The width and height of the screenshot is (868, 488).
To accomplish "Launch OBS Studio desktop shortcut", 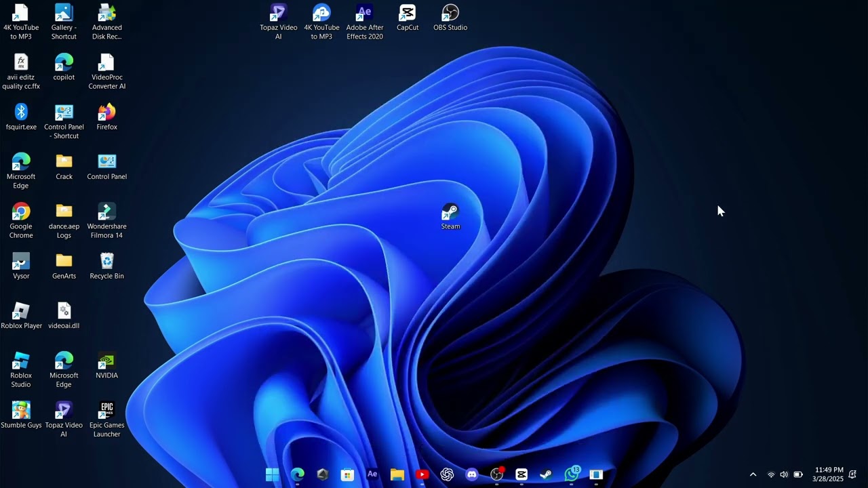I will (x=450, y=18).
